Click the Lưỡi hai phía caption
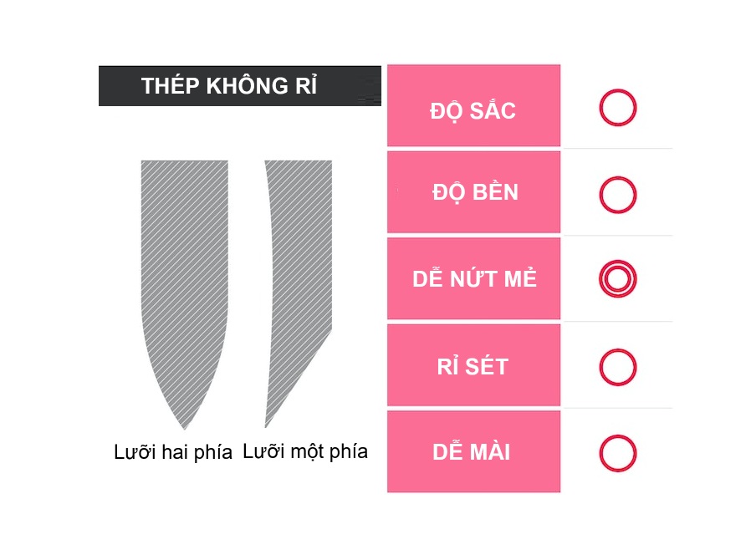 [172, 454]
